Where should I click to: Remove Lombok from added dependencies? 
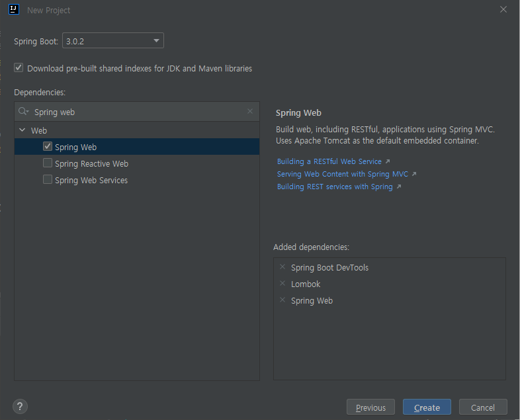[x=282, y=284]
